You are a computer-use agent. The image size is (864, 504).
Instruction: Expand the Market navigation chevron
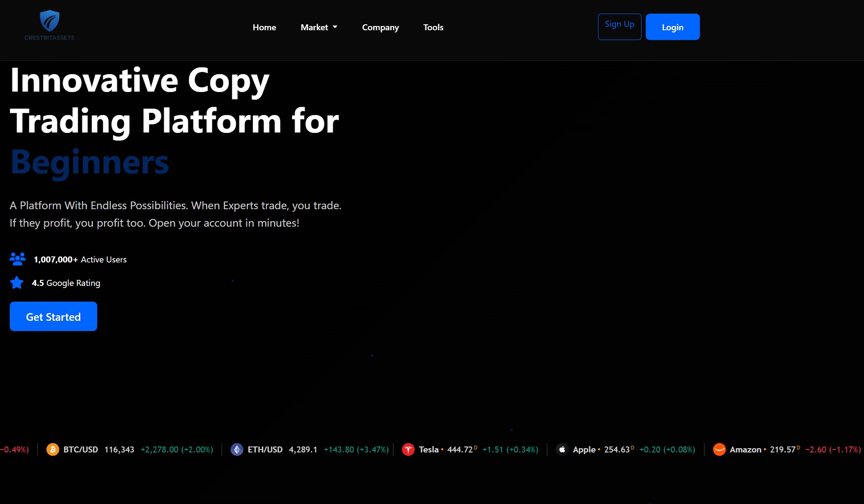335,27
